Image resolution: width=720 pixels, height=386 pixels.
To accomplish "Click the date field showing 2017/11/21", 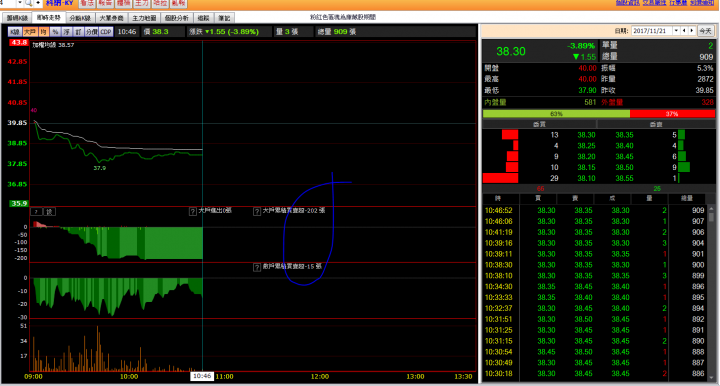I will click(652, 31).
